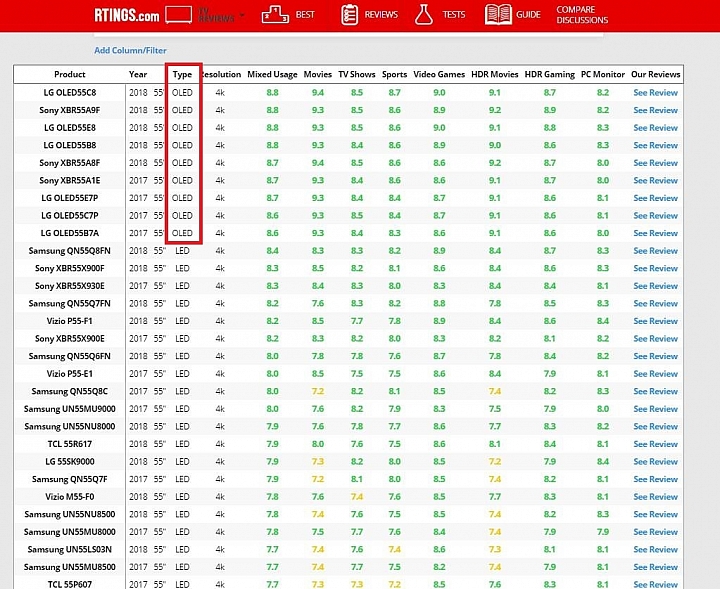
Task: Open See Review for Samsung QN55Q6FN
Action: point(656,356)
